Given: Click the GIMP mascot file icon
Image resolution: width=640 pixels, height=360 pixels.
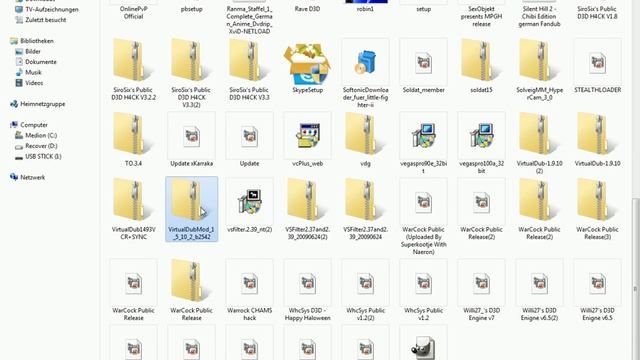Looking at the screenshot, I should (423, 348).
